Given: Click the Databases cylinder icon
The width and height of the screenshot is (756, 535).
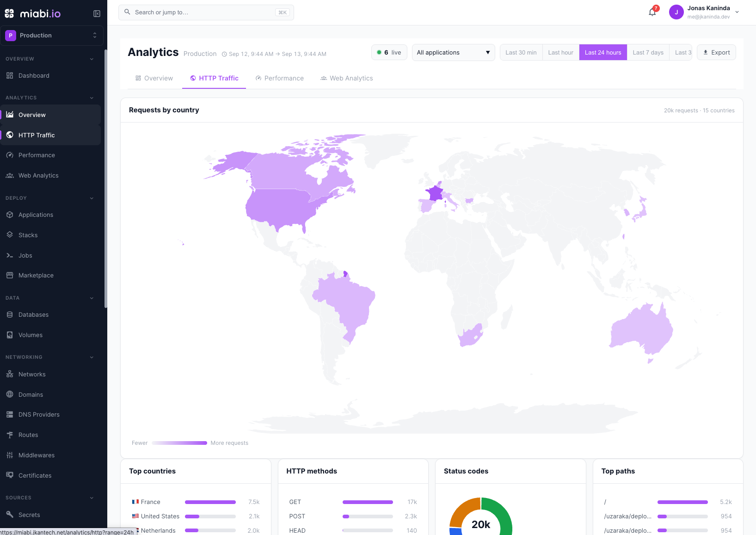Looking at the screenshot, I should (10, 314).
